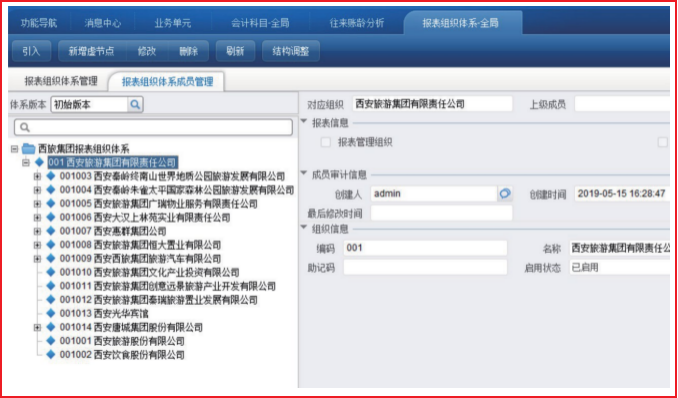Click diamond icon of 001012 node

51,299
